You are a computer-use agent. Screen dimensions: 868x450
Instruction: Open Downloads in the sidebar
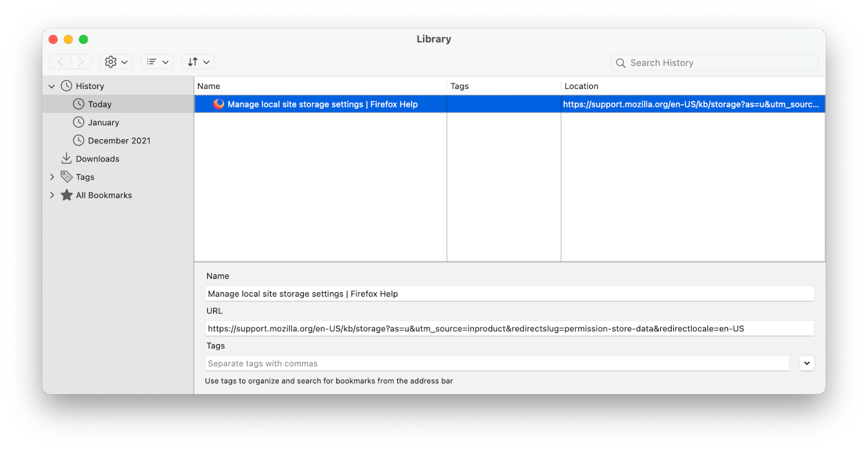(98, 159)
